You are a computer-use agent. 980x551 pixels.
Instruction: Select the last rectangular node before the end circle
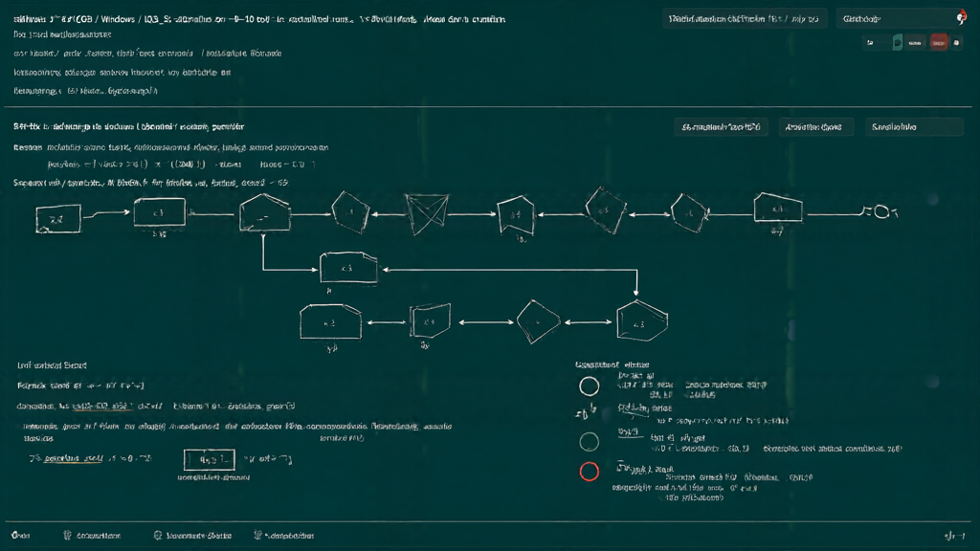click(x=778, y=208)
